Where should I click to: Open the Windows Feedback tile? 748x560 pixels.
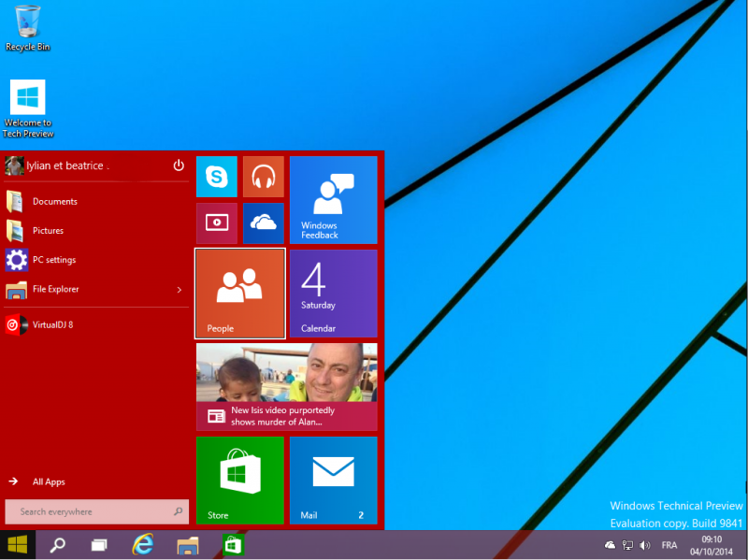click(333, 199)
